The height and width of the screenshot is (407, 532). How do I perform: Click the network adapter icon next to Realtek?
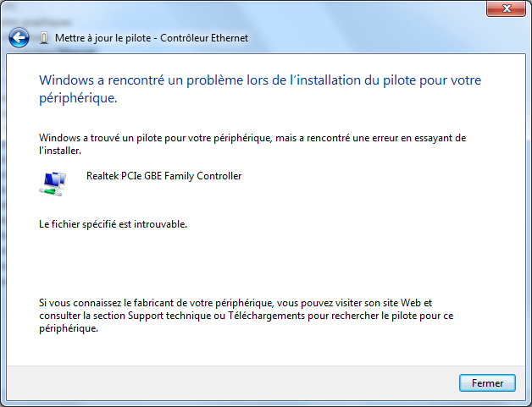pyautogui.click(x=53, y=182)
